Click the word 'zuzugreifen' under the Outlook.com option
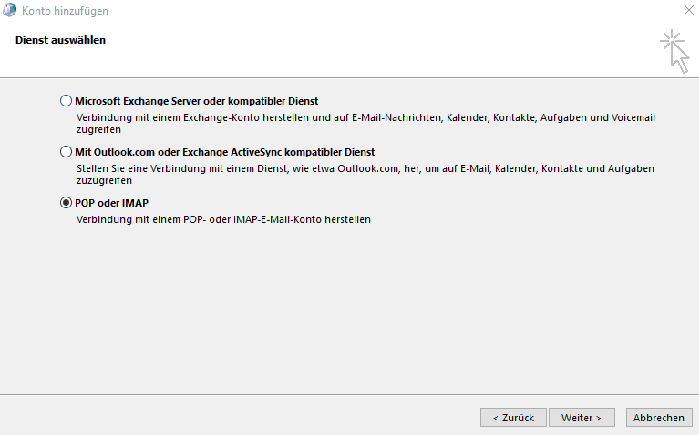This screenshot has height=435, width=699. [x=103, y=181]
